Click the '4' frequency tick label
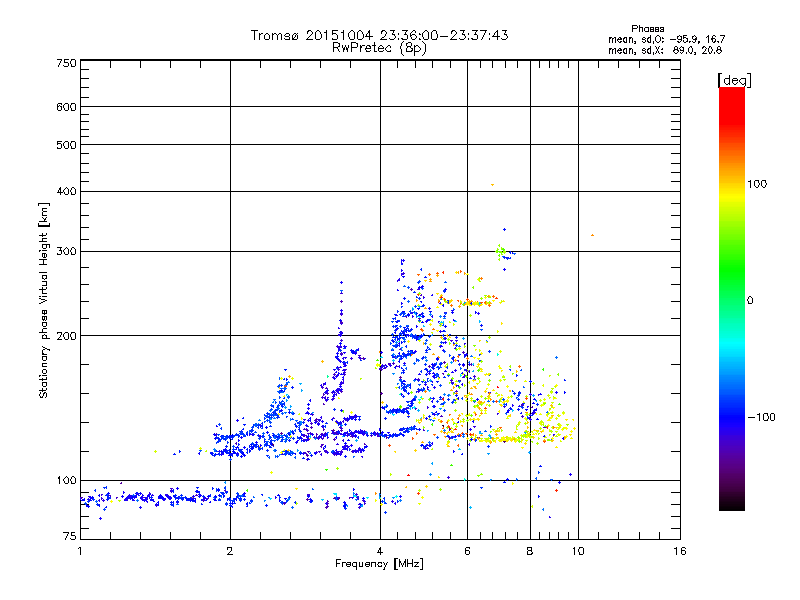The height and width of the screenshot is (600, 800). tap(380, 551)
